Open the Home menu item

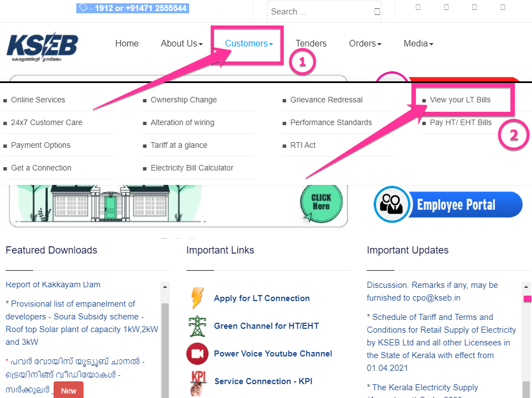click(127, 44)
